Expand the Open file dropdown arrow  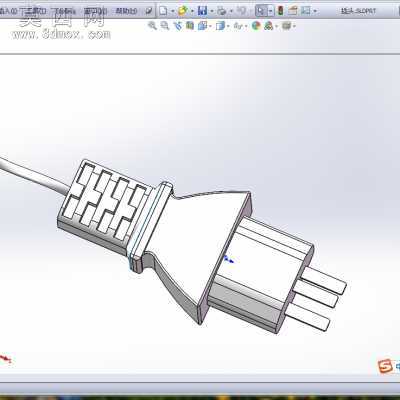pyautogui.click(x=192, y=11)
